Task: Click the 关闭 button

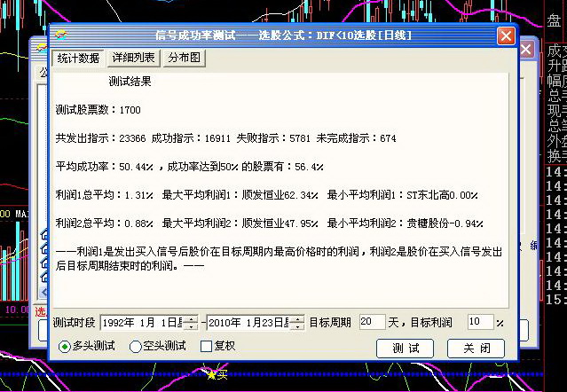Action: click(476, 349)
